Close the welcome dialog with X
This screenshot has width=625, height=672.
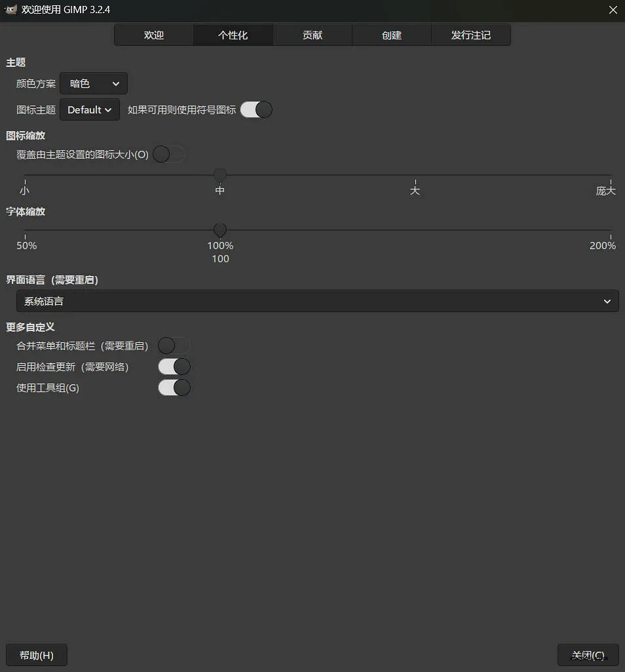[613, 10]
